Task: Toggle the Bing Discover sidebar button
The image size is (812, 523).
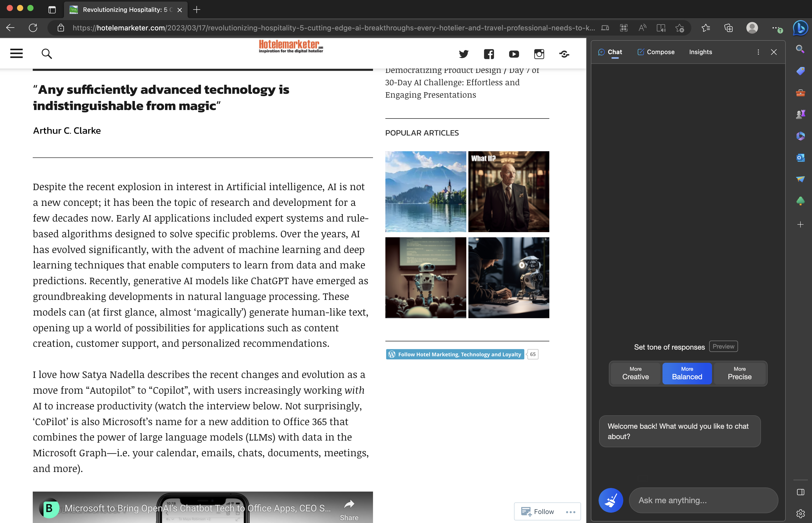Action: (x=800, y=28)
